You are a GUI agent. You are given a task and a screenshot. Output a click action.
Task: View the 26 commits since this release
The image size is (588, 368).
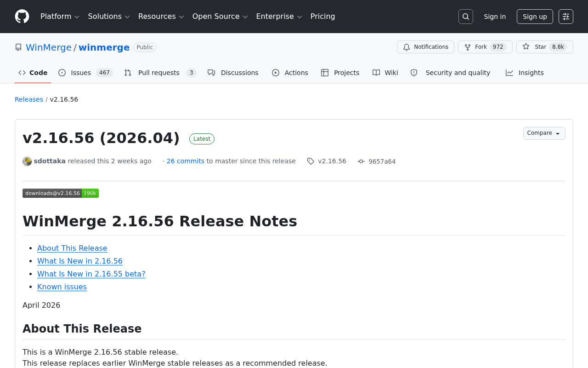pyautogui.click(x=186, y=161)
